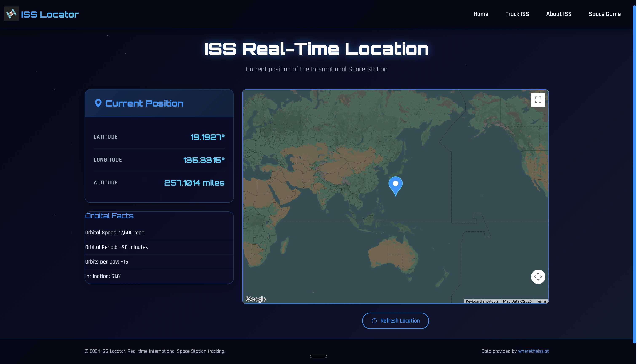Click the Map Data ©2026 attribution
637x364 pixels.
(x=517, y=301)
